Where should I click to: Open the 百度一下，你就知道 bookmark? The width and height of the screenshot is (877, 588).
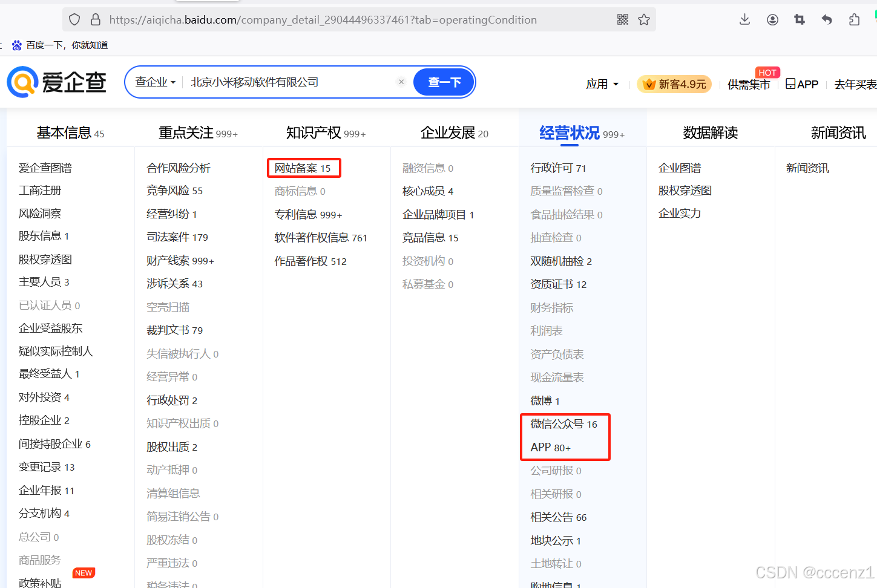click(67, 45)
